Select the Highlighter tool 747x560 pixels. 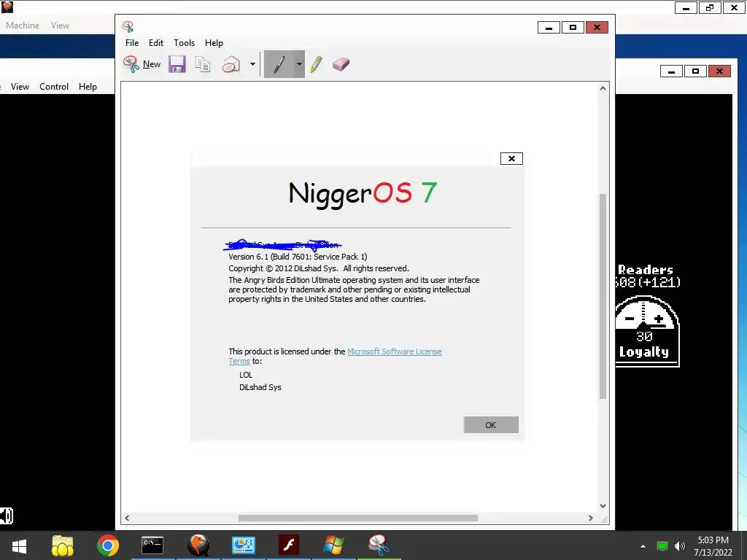click(317, 64)
